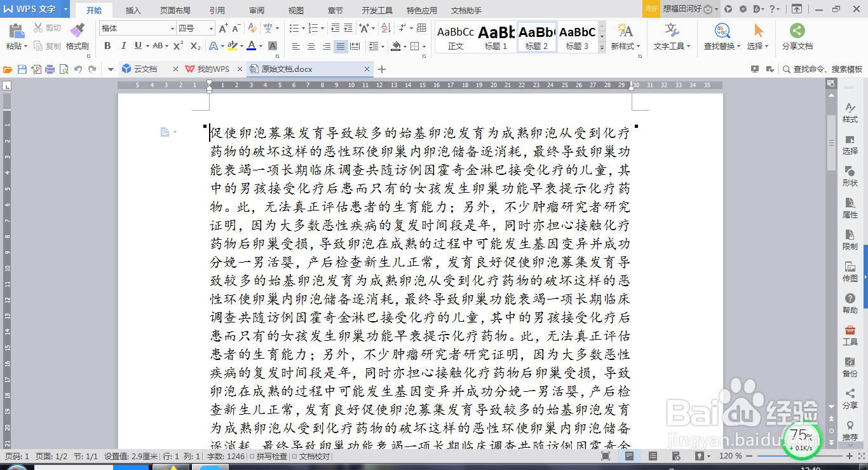Open the Find and Replace (查找替换) icon
Image resolution: width=868 pixels, height=470 pixels.
[x=722, y=31]
